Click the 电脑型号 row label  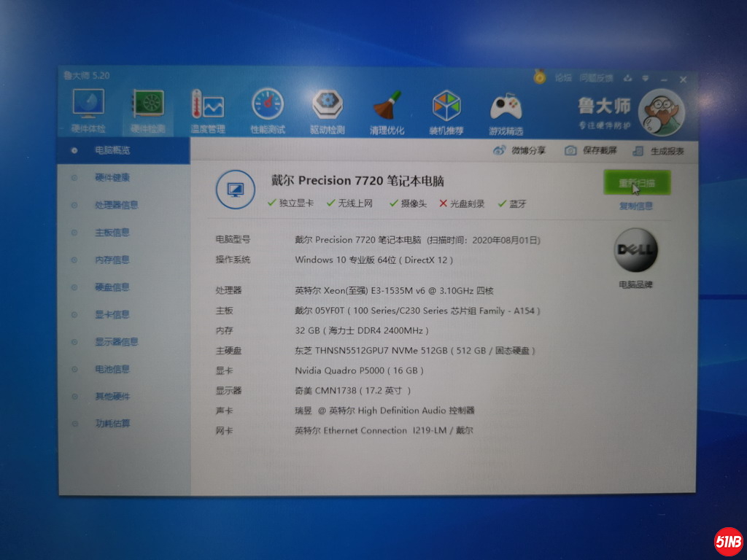[x=233, y=239]
